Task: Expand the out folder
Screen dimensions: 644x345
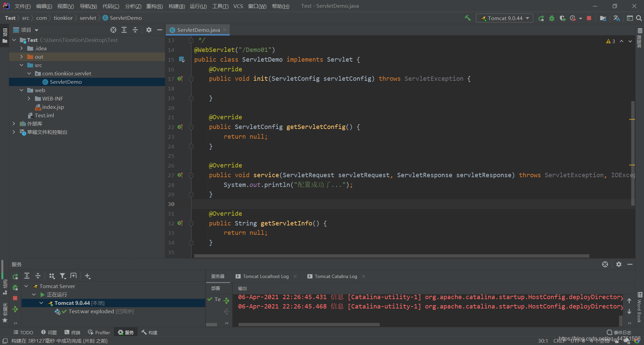Action: 21,57
